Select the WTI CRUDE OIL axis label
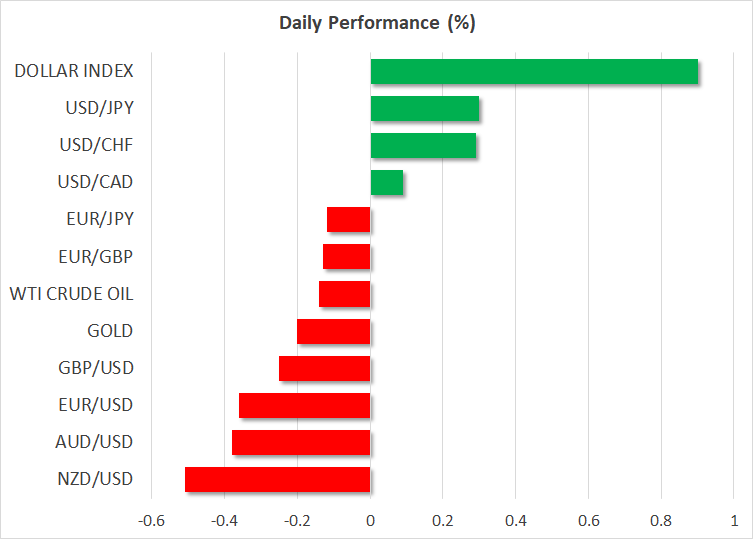This screenshot has width=753, height=539. pos(71,294)
